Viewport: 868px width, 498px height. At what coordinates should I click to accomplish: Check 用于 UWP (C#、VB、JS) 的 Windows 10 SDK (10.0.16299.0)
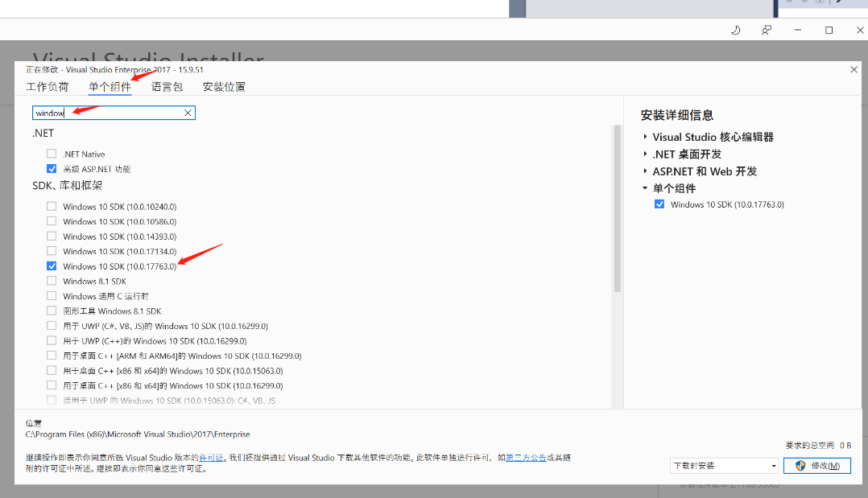[x=52, y=325]
